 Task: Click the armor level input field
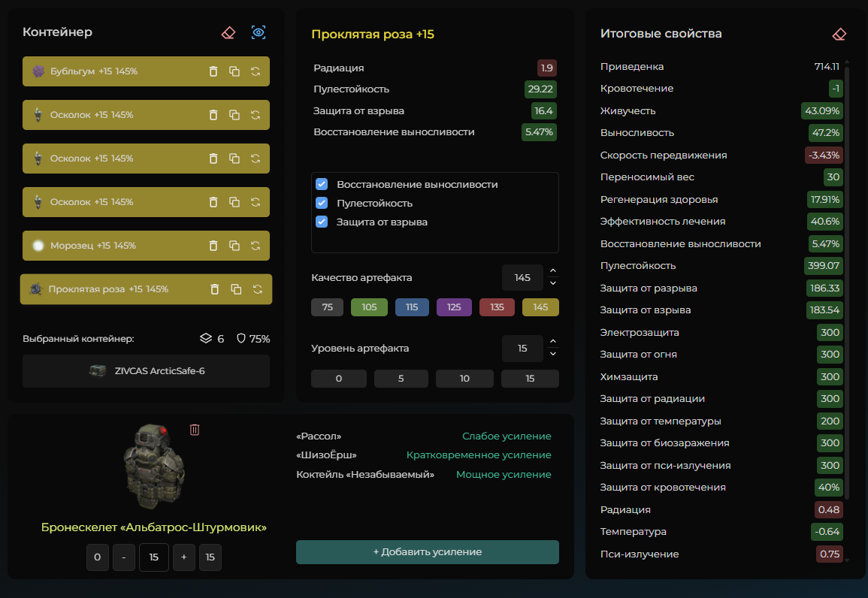point(154,557)
